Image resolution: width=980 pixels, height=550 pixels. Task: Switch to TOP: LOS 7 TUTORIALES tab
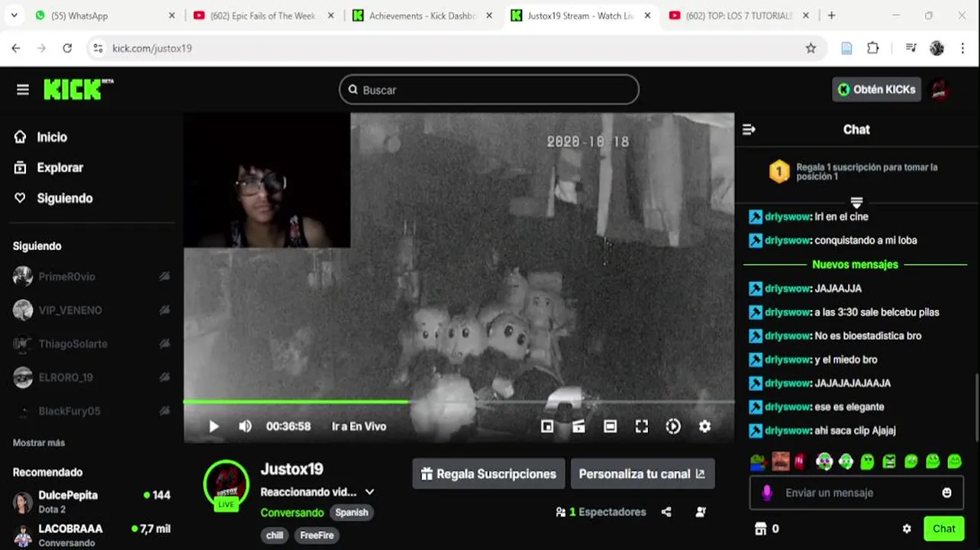point(739,15)
